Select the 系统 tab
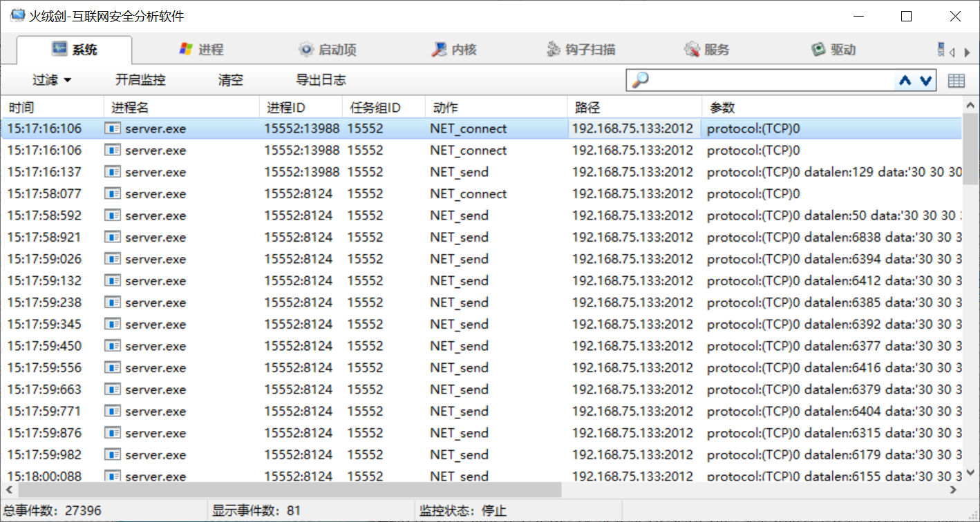This screenshot has width=980, height=522. coord(75,50)
